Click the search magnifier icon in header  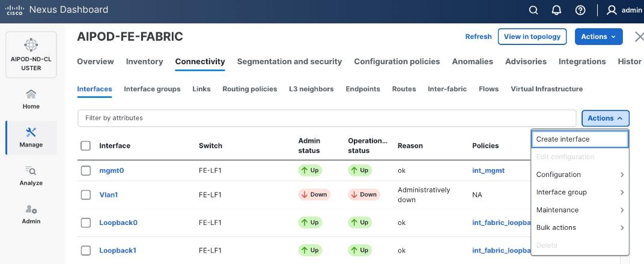tap(533, 10)
